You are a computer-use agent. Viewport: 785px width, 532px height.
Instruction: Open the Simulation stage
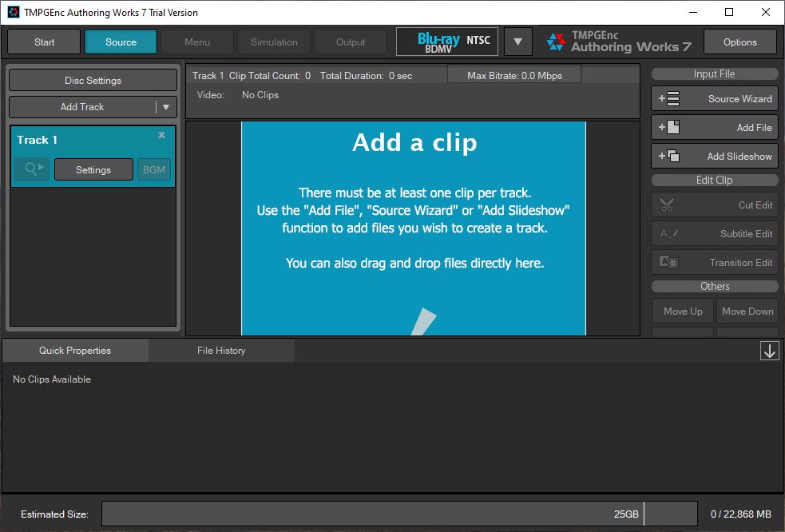click(274, 42)
